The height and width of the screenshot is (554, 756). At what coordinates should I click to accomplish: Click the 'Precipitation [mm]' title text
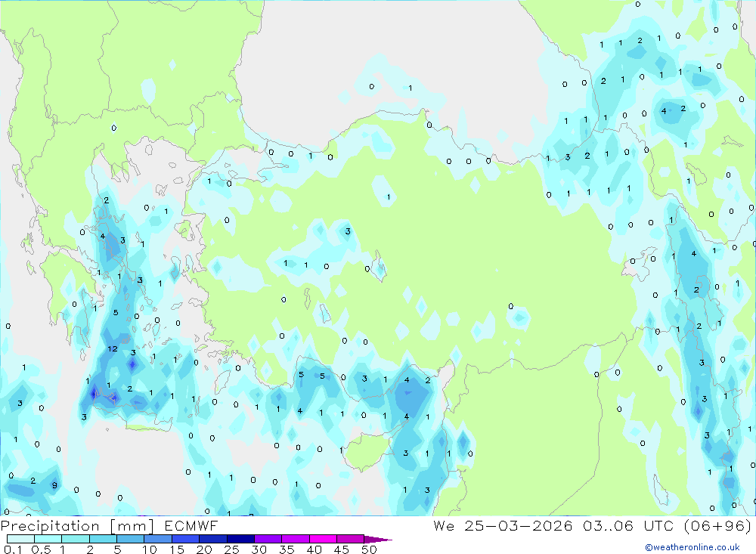[x=77, y=526]
